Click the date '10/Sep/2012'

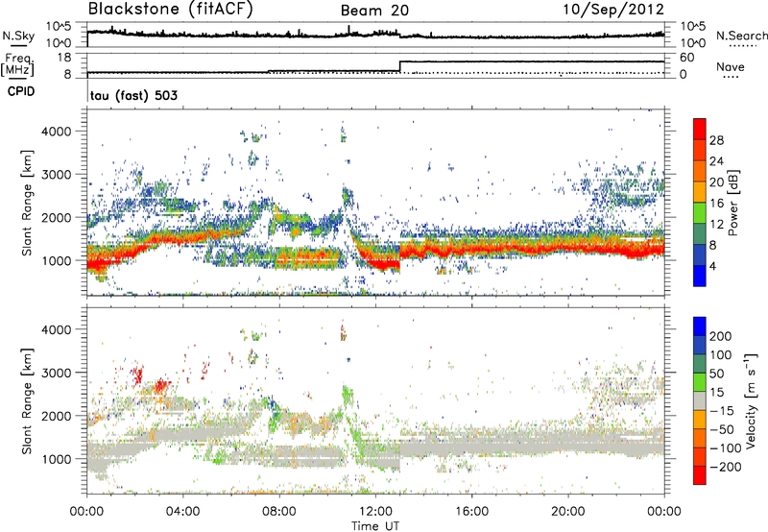613,9
